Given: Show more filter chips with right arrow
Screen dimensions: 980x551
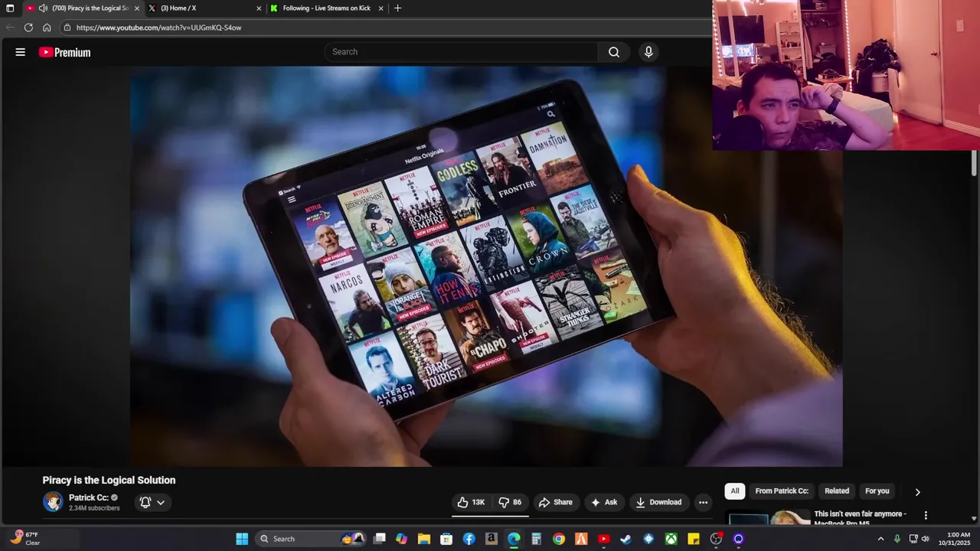Looking at the screenshot, I should tap(917, 492).
